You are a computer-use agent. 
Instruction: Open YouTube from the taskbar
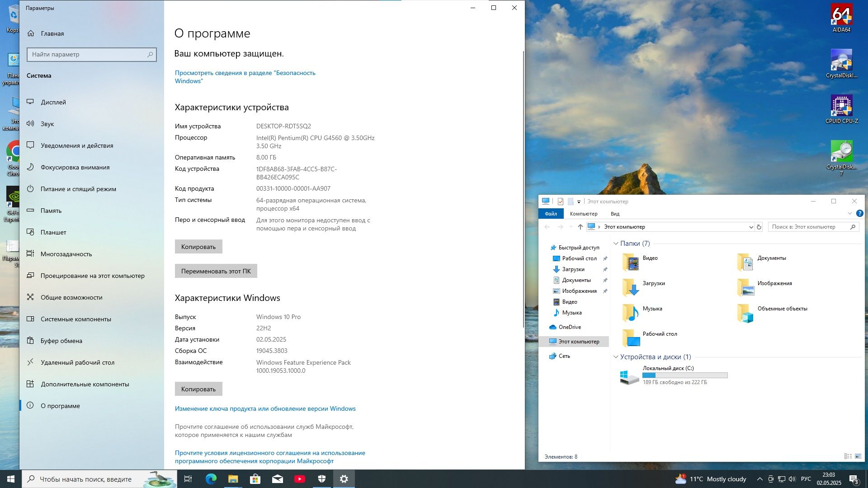(x=299, y=479)
